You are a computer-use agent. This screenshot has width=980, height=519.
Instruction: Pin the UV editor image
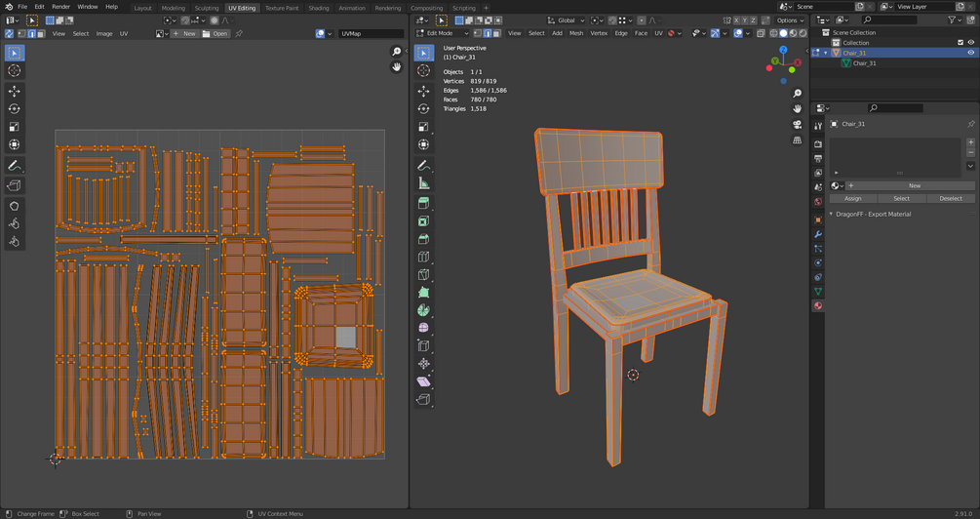click(239, 33)
